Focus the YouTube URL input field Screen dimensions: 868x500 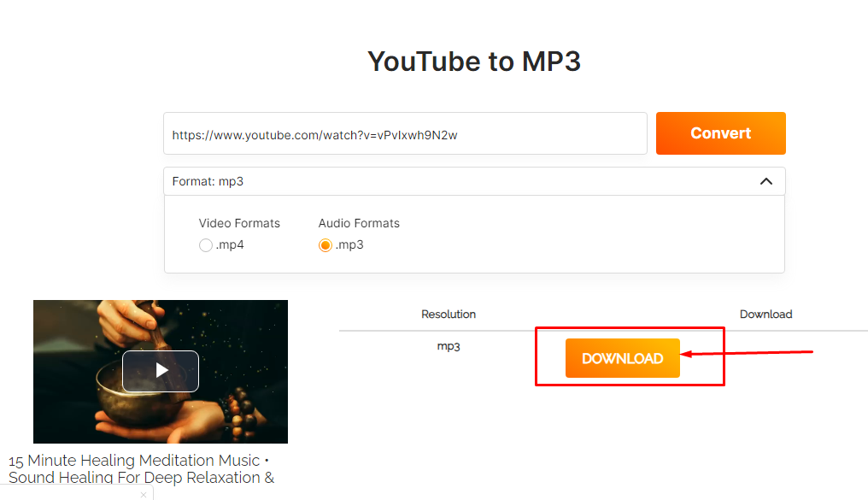405,133
